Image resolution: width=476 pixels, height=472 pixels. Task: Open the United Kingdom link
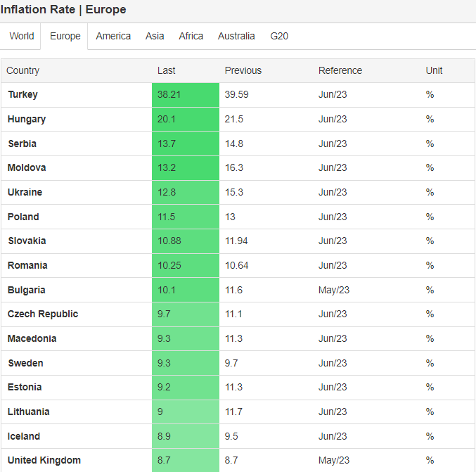click(x=44, y=461)
